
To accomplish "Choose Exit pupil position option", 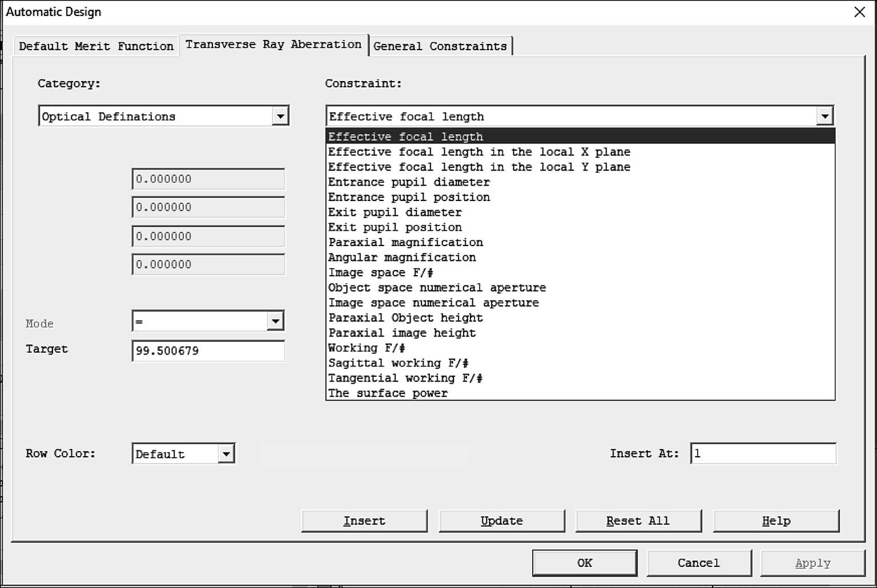I will coord(395,227).
